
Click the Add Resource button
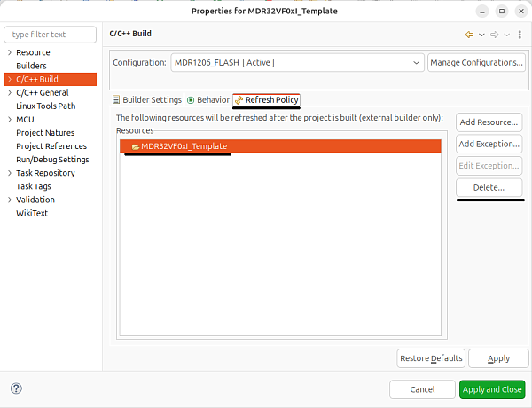click(489, 122)
